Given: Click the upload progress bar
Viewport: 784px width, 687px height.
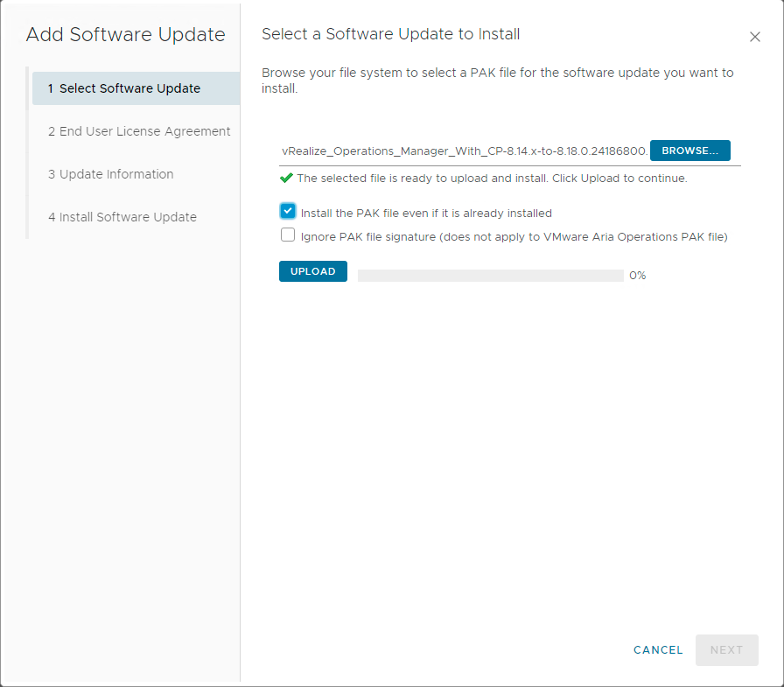Looking at the screenshot, I should (x=491, y=276).
